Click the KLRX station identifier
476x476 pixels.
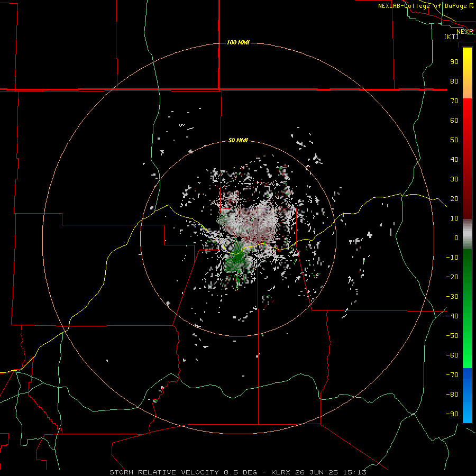coord(281,472)
